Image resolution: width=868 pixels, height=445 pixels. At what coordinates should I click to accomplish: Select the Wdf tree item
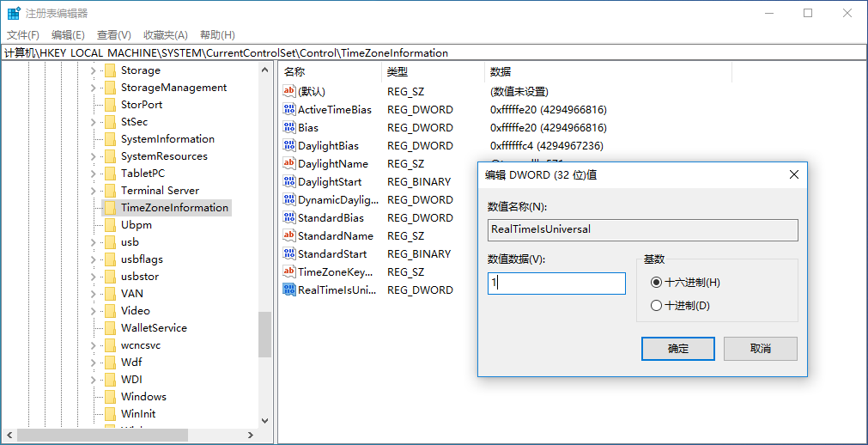(x=131, y=363)
